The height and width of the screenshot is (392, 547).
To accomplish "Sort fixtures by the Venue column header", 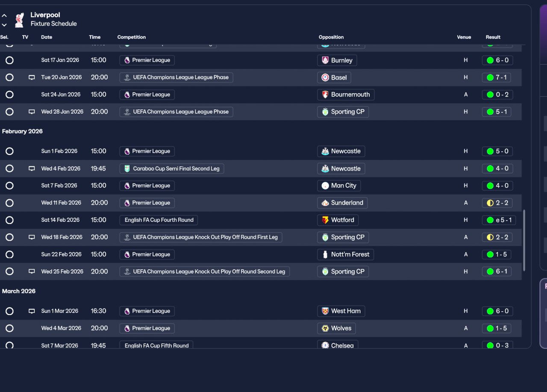I will (x=464, y=37).
